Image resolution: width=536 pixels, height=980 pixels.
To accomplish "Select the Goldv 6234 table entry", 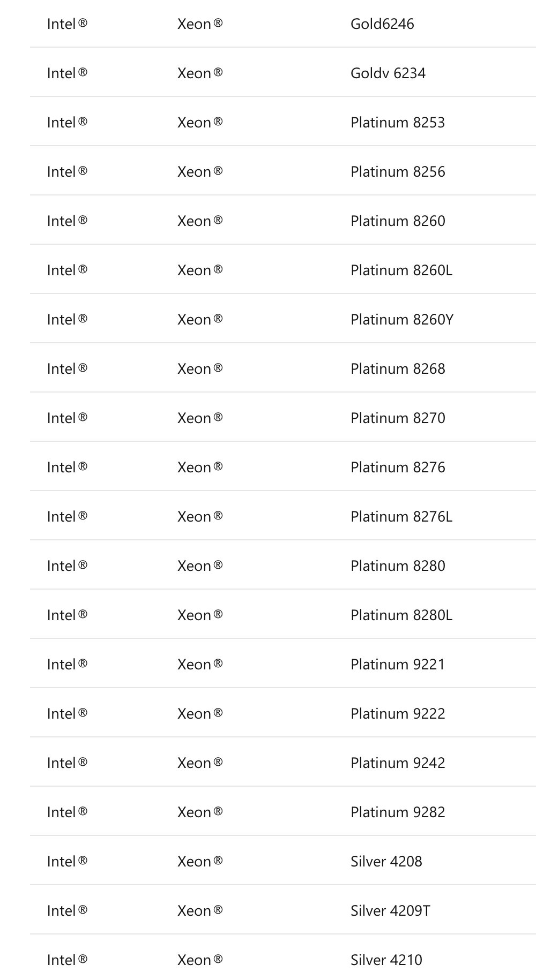I will coord(388,73).
